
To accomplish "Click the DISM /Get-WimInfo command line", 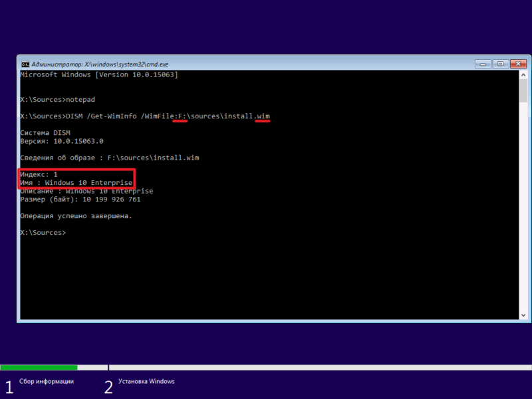I will [x=145, y=116].
